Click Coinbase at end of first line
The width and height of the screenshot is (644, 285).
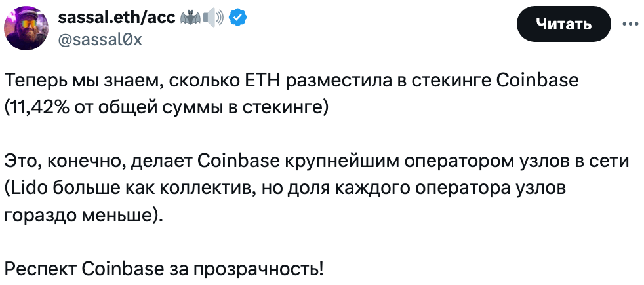pyautogui.click(x=538, y=81)
